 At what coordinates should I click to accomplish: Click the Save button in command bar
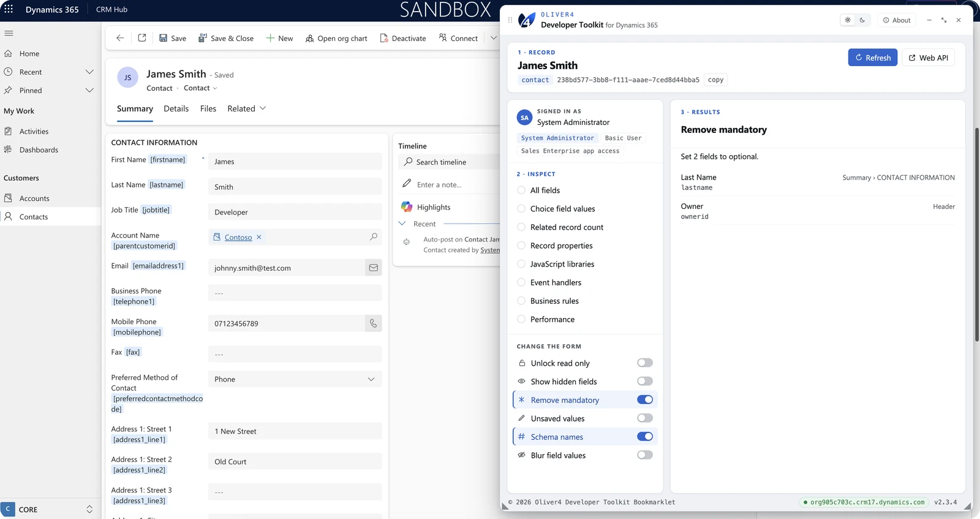point(173,38)
